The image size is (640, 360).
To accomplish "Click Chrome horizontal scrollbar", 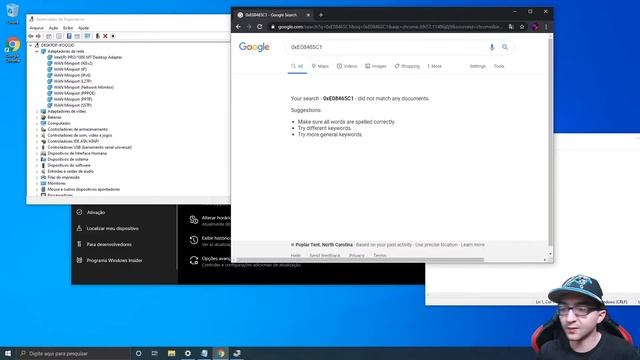I will click(360, 260).
